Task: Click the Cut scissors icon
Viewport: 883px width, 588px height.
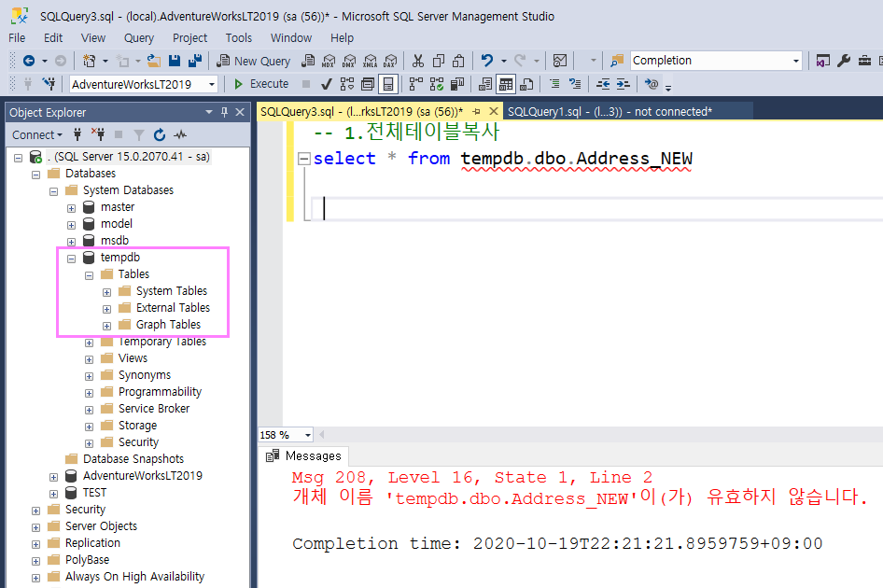Action: (418, 61)
